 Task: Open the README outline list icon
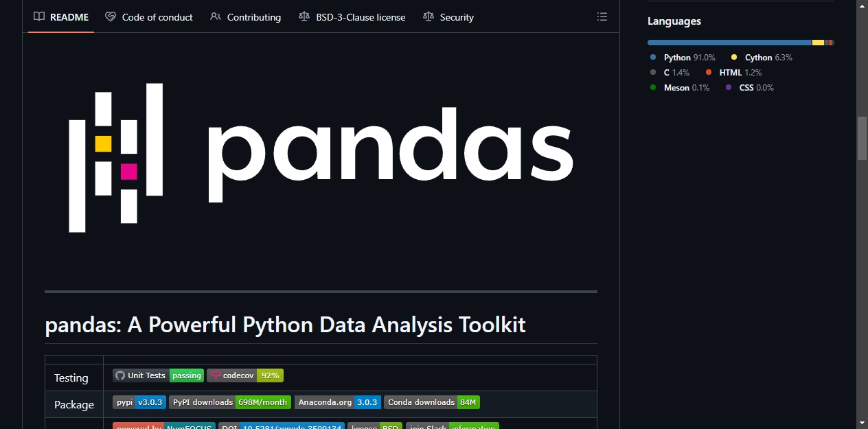[x=602, y=17]
